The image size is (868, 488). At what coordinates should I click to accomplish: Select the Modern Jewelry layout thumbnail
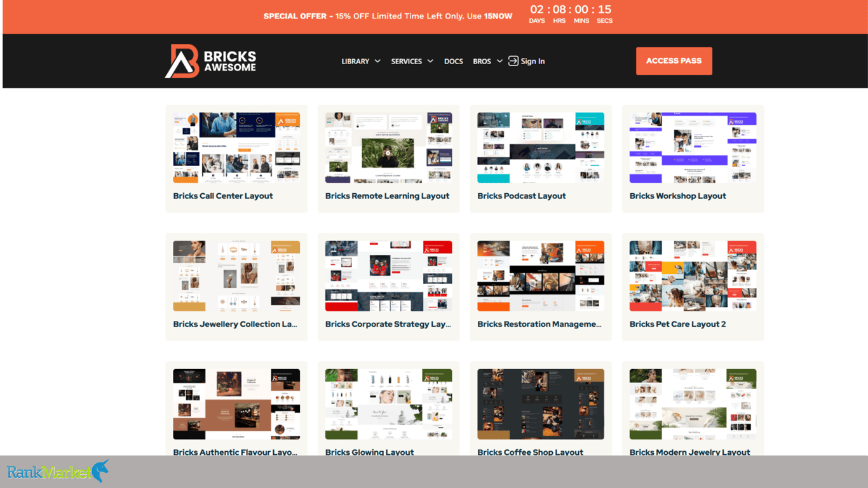[693, 404]
